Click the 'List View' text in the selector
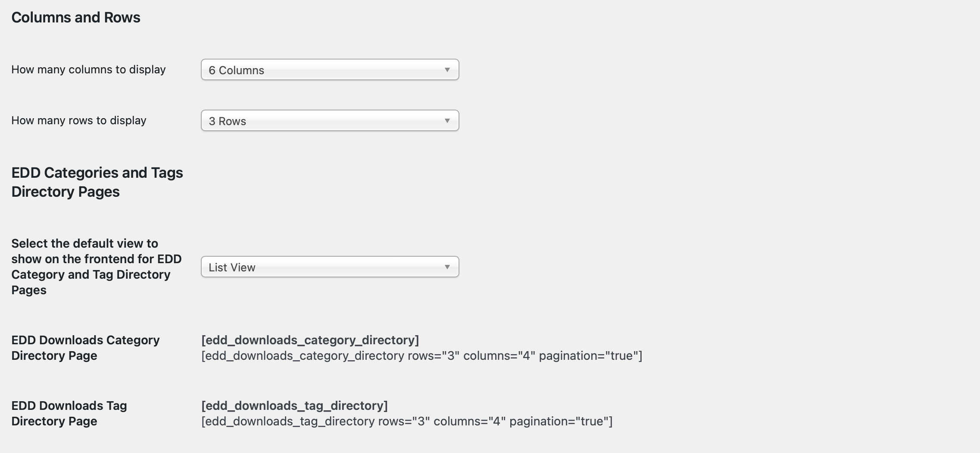Image resolution: width=980 pixels, height=453 pixels. pos(232,267)
